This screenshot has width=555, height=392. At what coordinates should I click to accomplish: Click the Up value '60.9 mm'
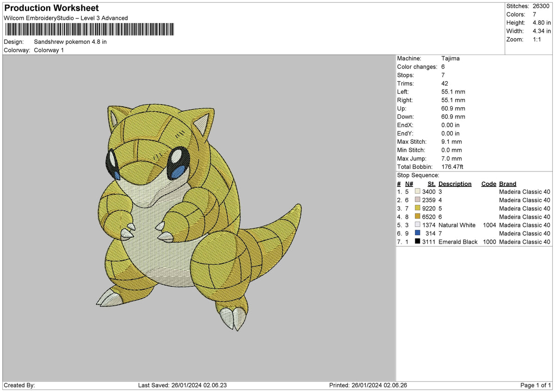[453, 108]
